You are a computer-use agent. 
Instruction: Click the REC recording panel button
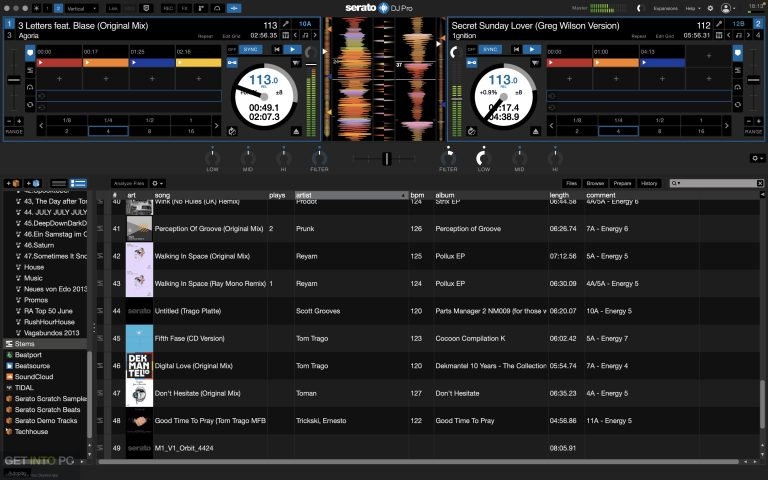(168, 8)
